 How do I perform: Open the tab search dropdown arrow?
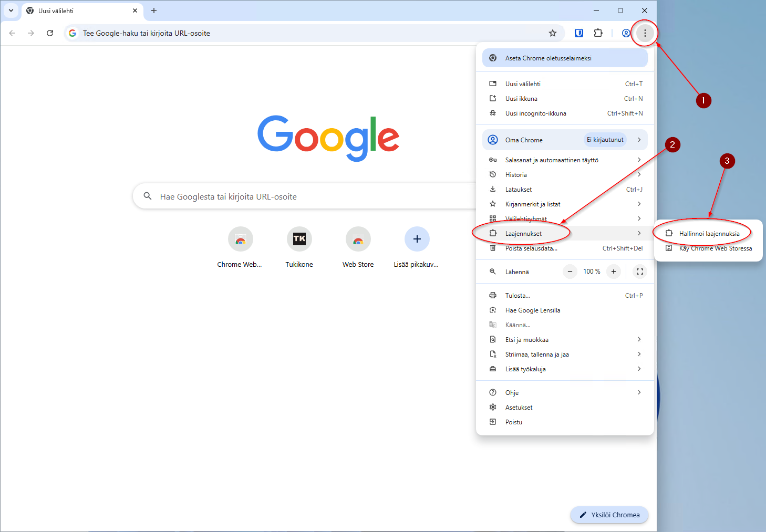(11, 11)
